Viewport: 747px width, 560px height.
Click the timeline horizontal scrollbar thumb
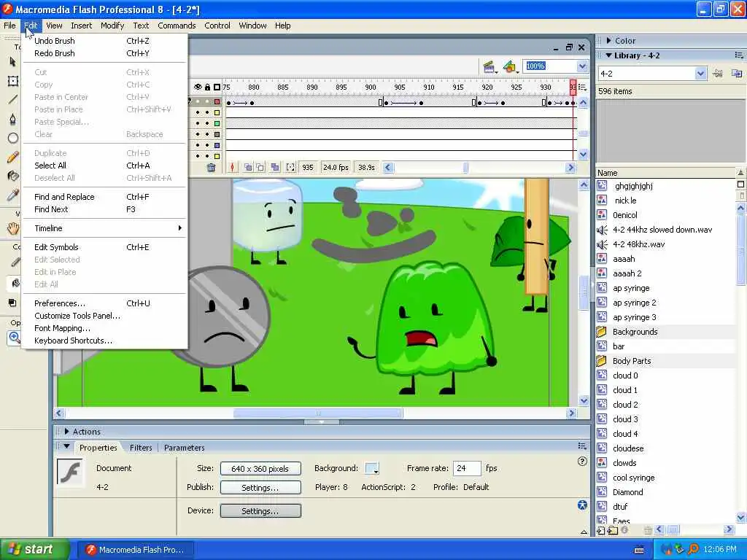(x=465, y=168)
